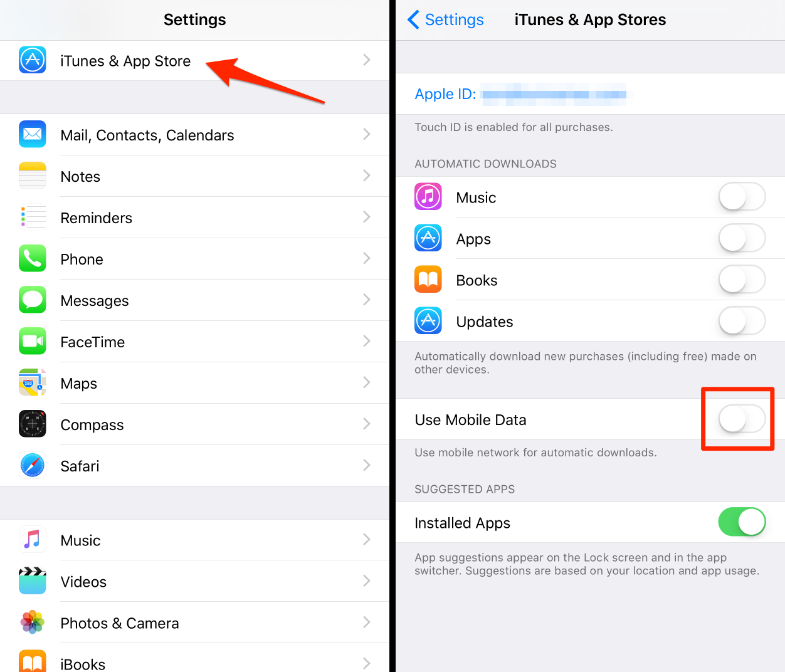Tap the Safari compass icon
The image size is (785, 672).
click(x=33, y=465)
